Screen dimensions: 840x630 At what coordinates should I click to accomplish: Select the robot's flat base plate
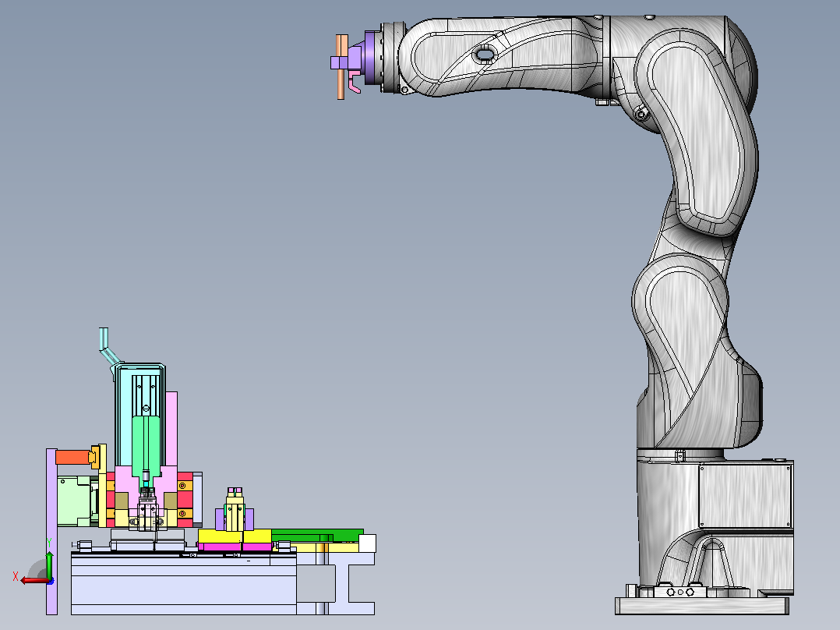[702, 606]
